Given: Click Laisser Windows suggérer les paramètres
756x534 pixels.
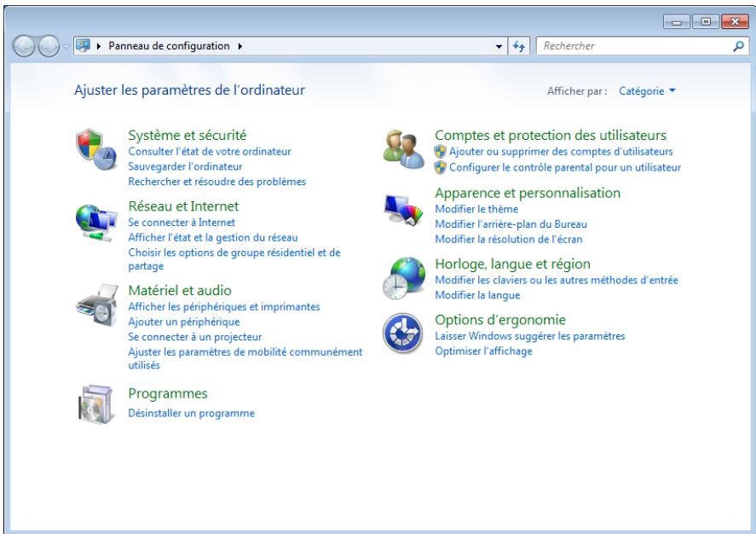Looking at the screenshot, I should 530,336.
